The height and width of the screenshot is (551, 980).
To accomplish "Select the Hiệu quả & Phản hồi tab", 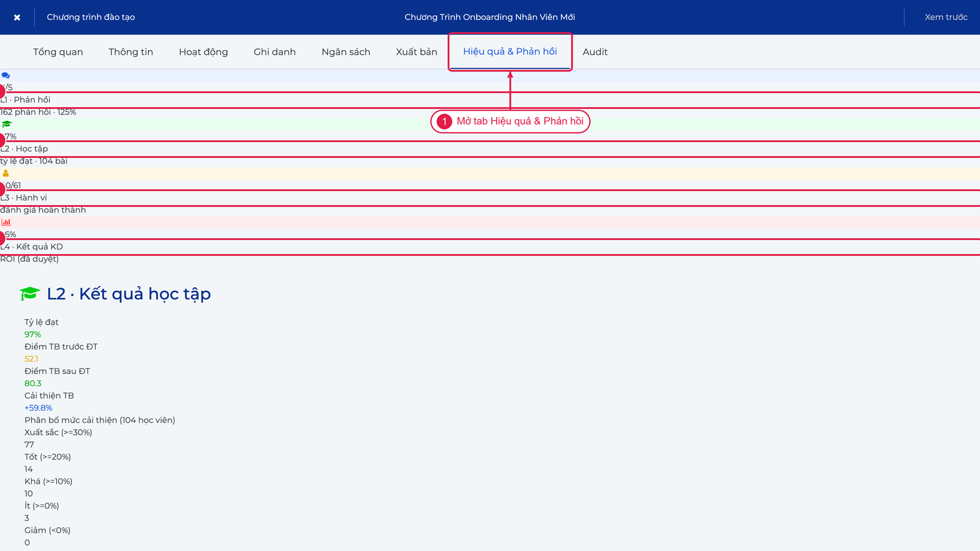I will point(510,52).
